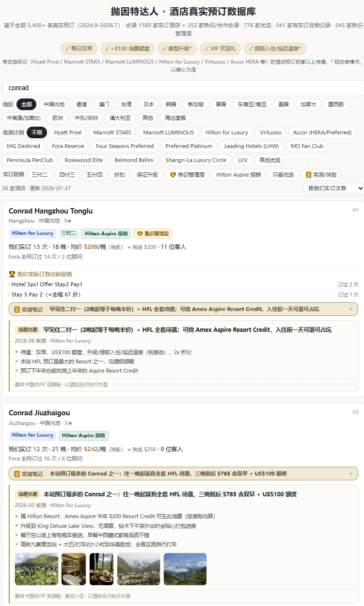This screenshot has width=364, height=606.
Task: Filter by Fora Reserve program
Action: (68, 146)
